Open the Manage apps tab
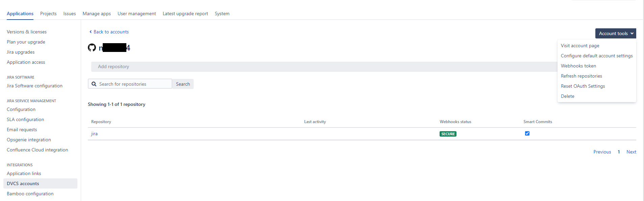 pos(97,13)
